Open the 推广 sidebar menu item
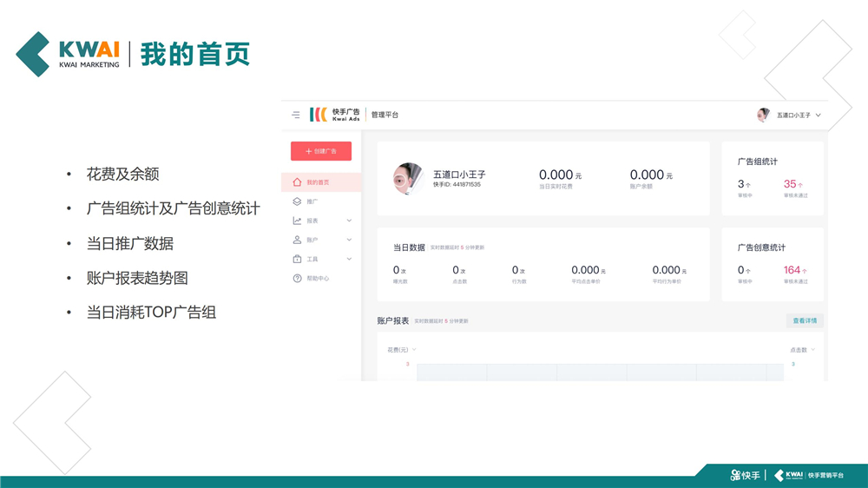Screen dimensions: 868x488 [x=312, y=201]
